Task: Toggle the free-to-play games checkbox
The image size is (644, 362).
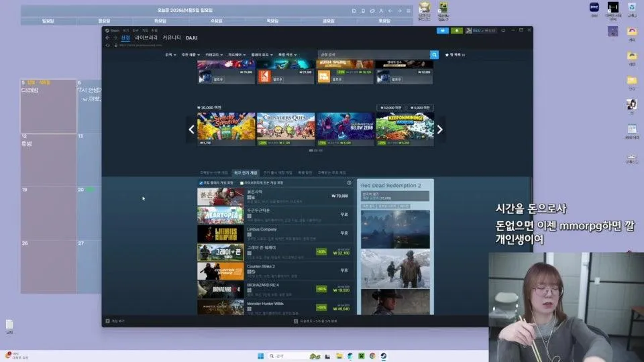Action: (x=201, y=182)
